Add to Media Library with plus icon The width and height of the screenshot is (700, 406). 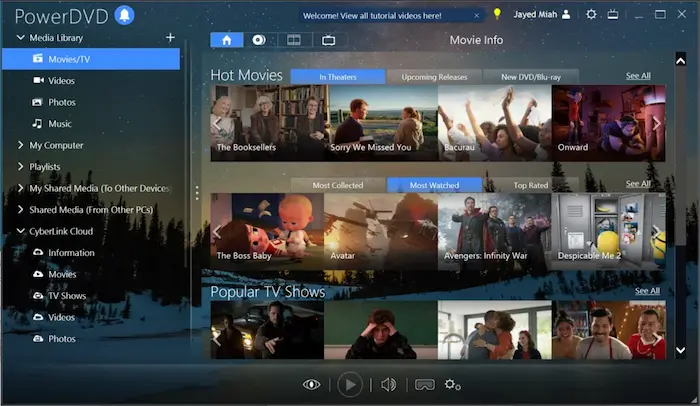(170, 37)
